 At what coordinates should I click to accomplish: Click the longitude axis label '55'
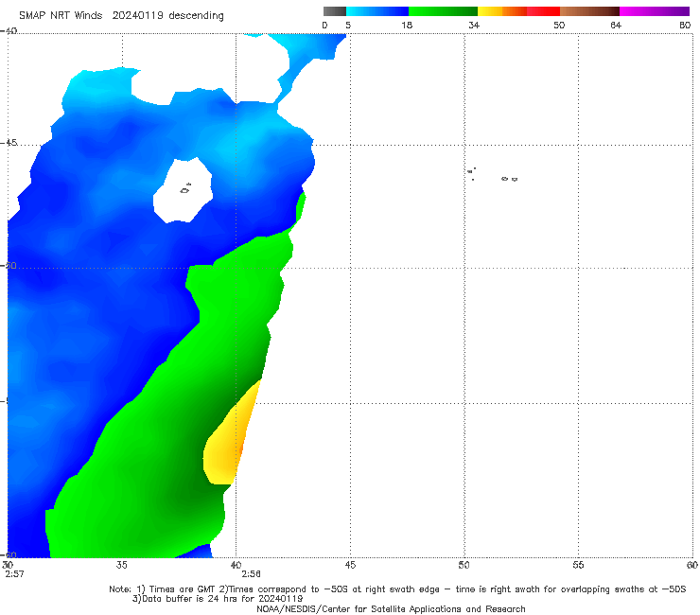(578, 566)
